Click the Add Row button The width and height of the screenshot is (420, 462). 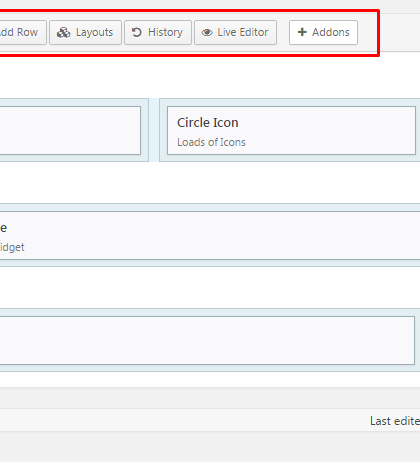[22, 32]
